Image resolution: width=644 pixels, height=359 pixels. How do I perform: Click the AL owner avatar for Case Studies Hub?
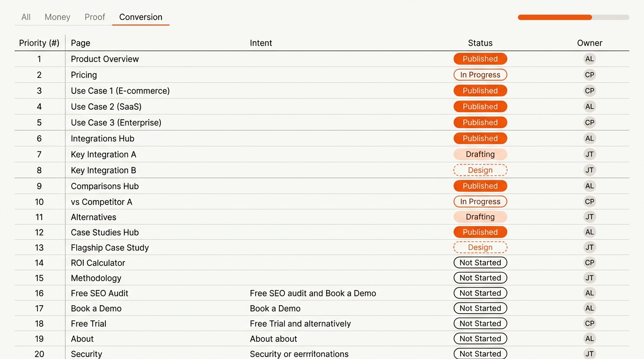coord(590,232)
